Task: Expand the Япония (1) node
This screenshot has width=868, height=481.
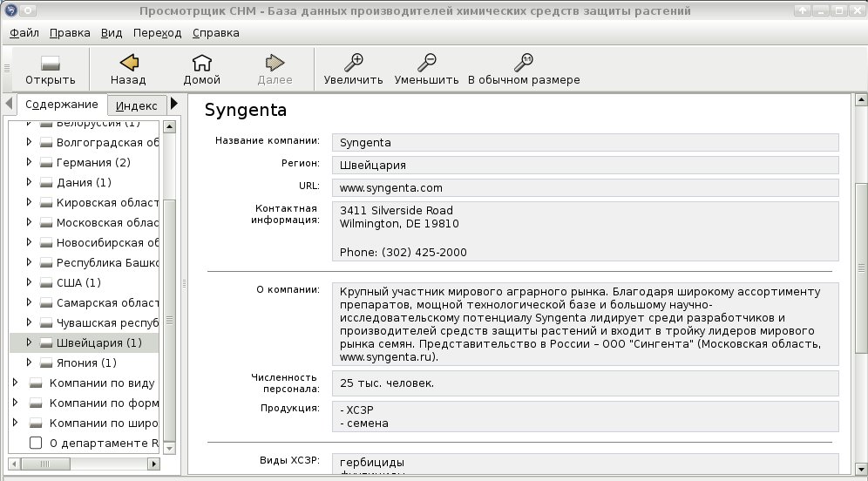Action: click(x=29, y=362)
